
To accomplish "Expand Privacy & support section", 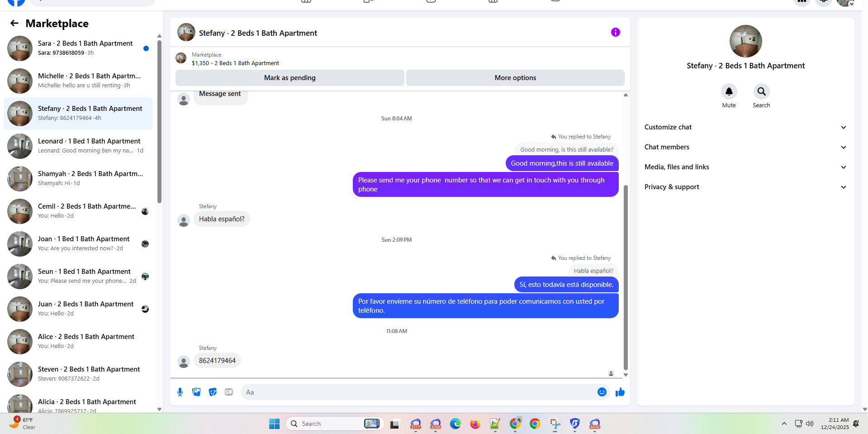I will click(x=745, y=187).
